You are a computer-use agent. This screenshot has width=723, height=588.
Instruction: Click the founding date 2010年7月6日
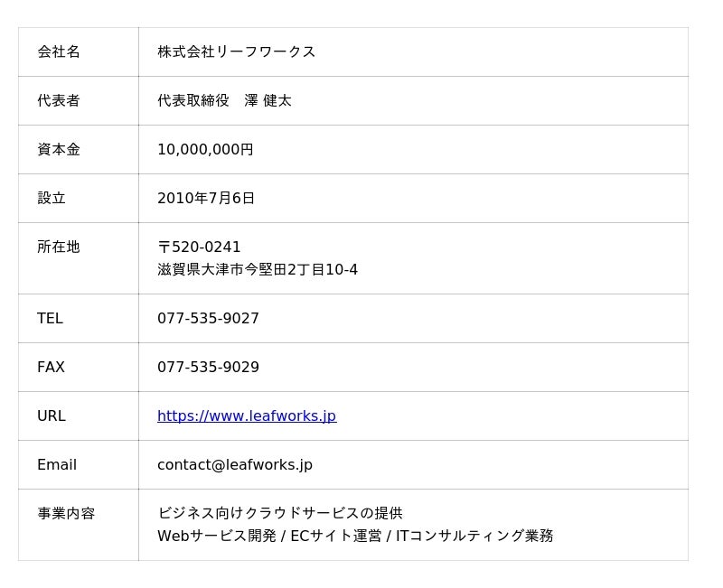click(206, 199)
